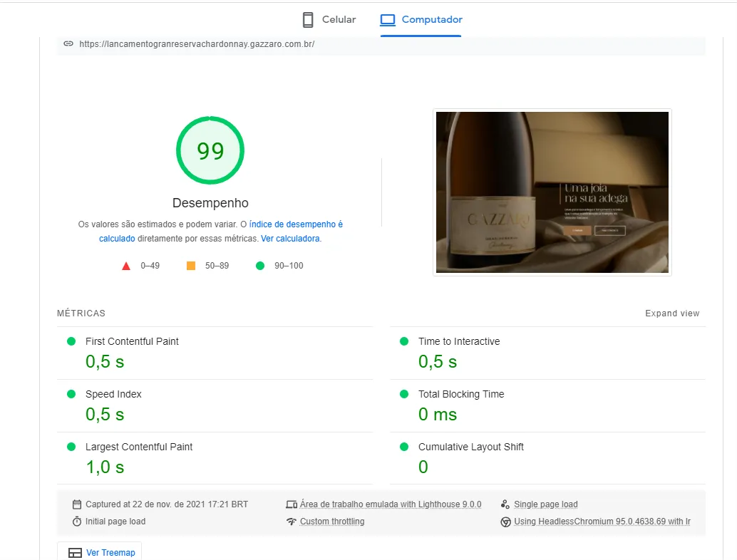Click the green dot beside Largest Contentful Paint
Image resolution: width=737 pixels, height=560 pixels.
pos(71,447)
